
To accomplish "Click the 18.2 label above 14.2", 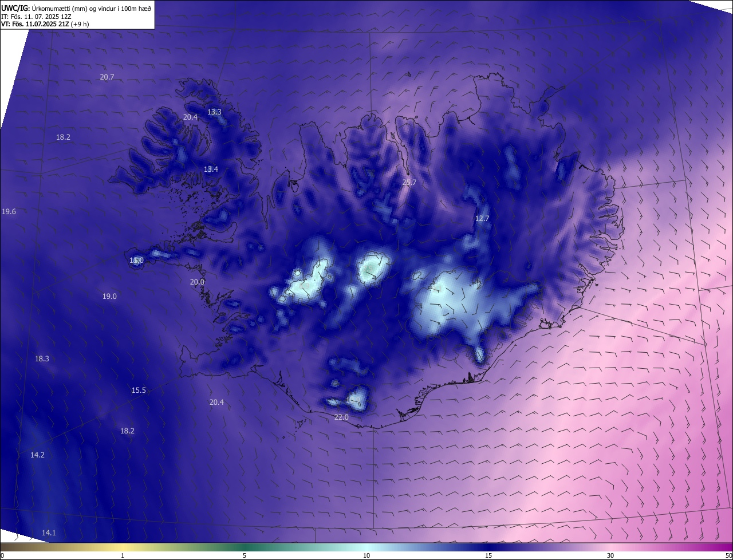I will pyautogui.click(x=127, y=431).
